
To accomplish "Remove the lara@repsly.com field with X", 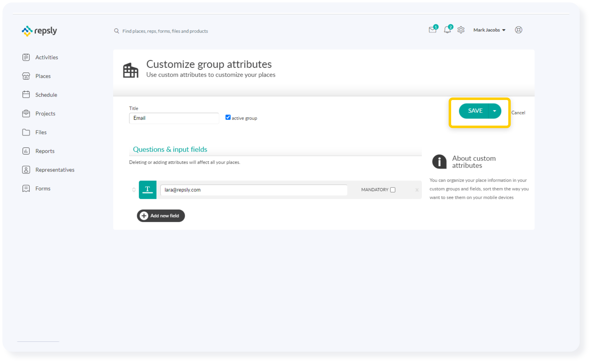I will (x=417, y=190).
